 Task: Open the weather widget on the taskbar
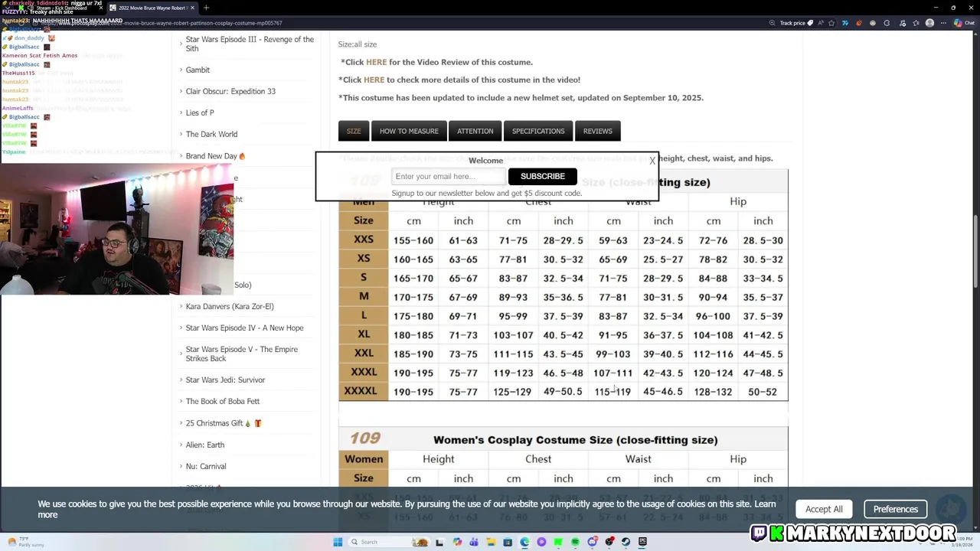pos(25,542)
